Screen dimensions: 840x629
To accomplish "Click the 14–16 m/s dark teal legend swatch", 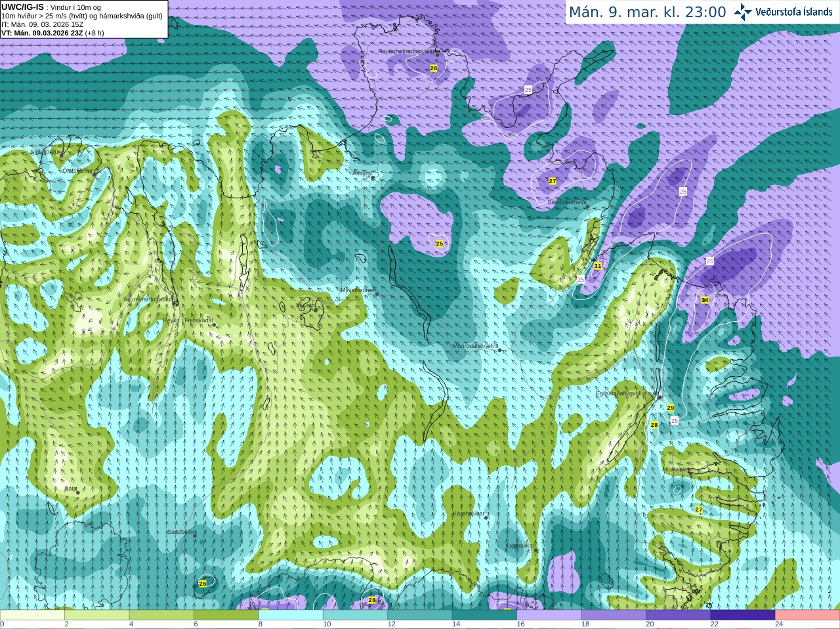I will click(x=485, y=615).
